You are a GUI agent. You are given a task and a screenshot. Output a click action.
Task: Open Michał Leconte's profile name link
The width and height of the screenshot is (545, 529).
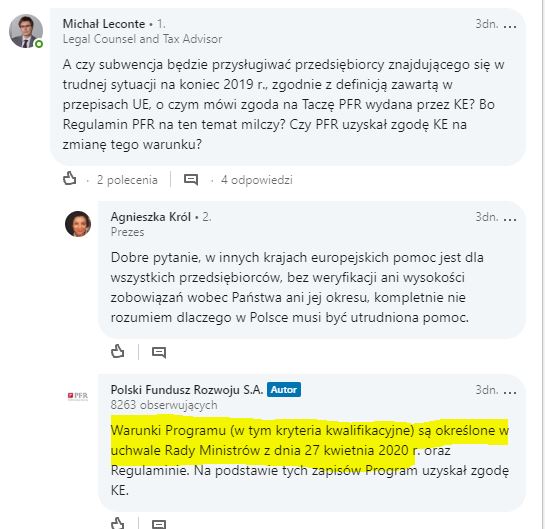104,24
